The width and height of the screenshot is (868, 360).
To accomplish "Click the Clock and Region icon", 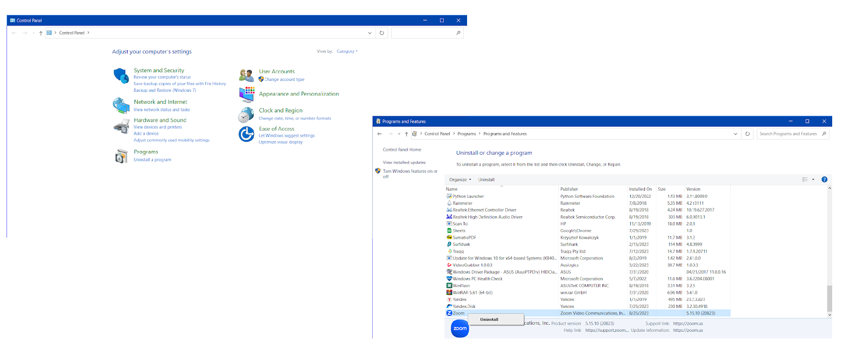I will 246,115.
